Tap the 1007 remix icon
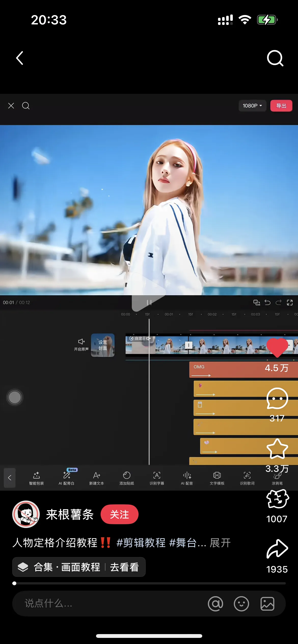The height and width of the screenshot is (644, 298). coord(277,499)
